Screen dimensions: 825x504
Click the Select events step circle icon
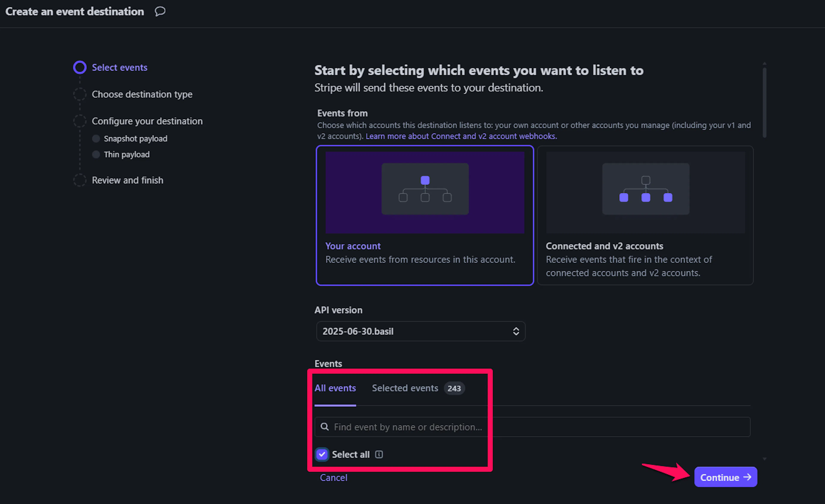[80, 67]
